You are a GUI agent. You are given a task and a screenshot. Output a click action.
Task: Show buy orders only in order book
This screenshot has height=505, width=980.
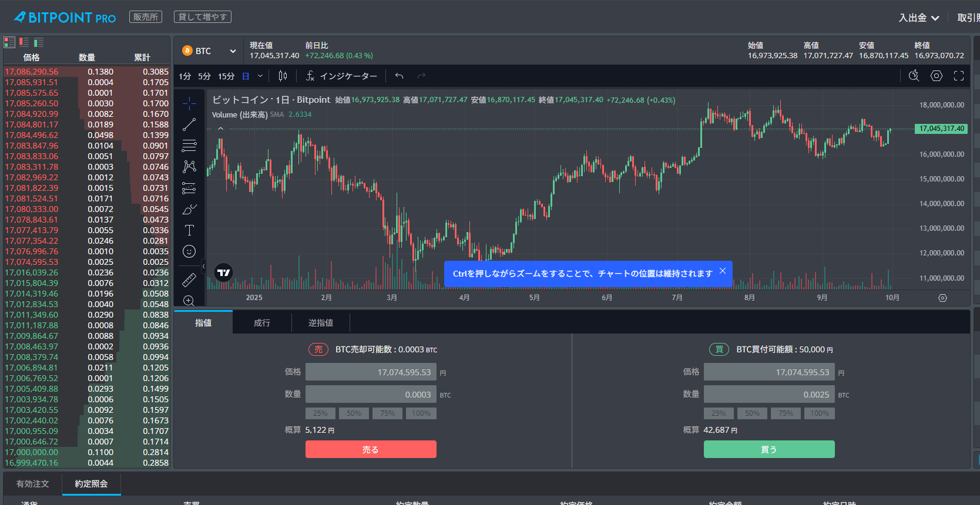click(39, 42)
